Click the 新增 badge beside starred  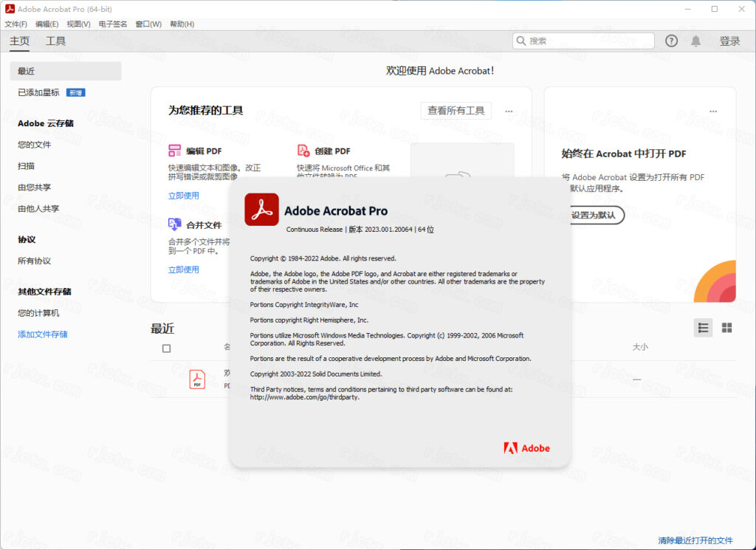click(x=76, y=92)
